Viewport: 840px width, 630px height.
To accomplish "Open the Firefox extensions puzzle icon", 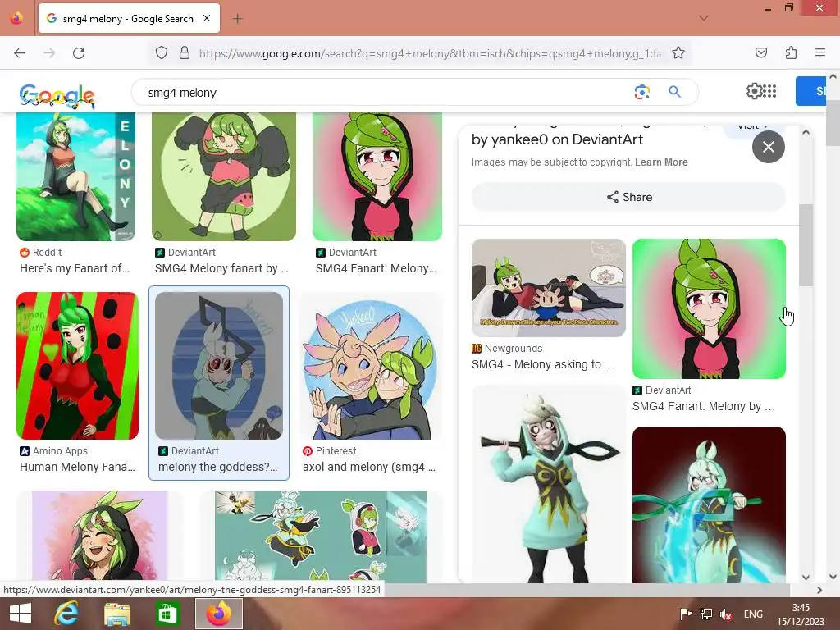I will (791, 52).
